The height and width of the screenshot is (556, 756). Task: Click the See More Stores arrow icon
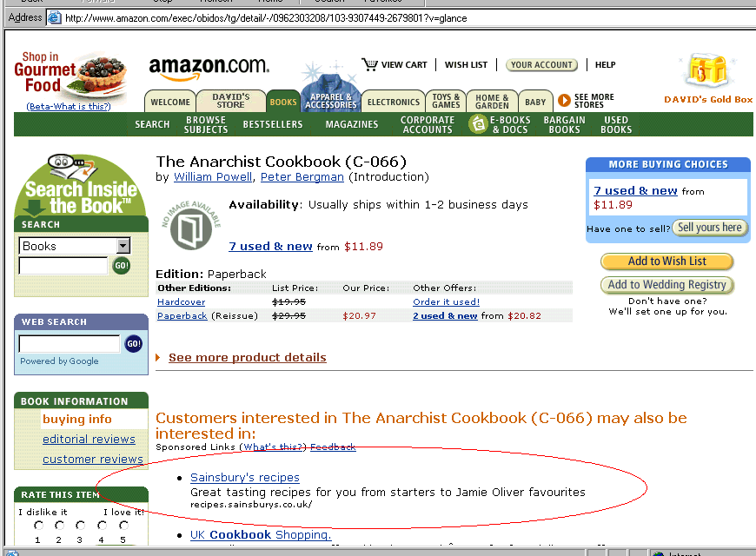click(564, 100)
